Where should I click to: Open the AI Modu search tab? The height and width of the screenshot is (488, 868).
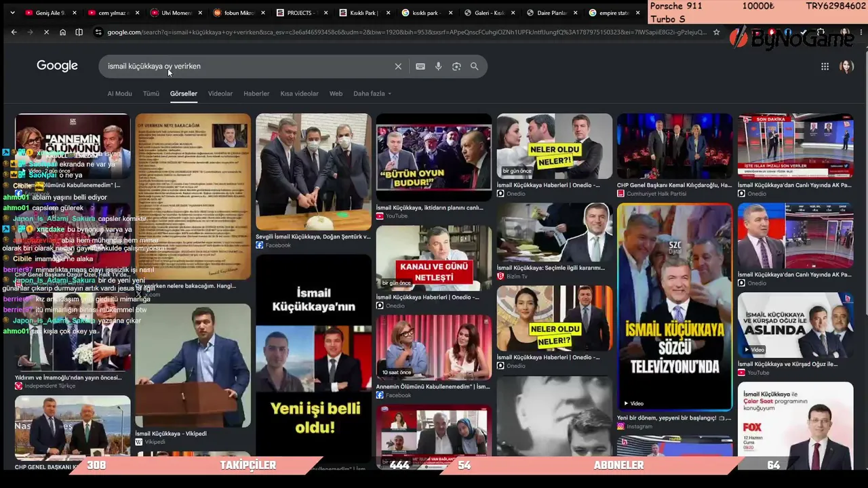tap(119, 94)
